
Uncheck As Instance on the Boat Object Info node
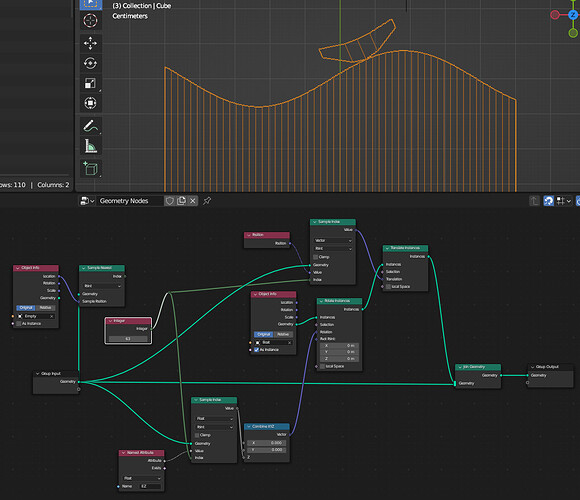(256, 349)
